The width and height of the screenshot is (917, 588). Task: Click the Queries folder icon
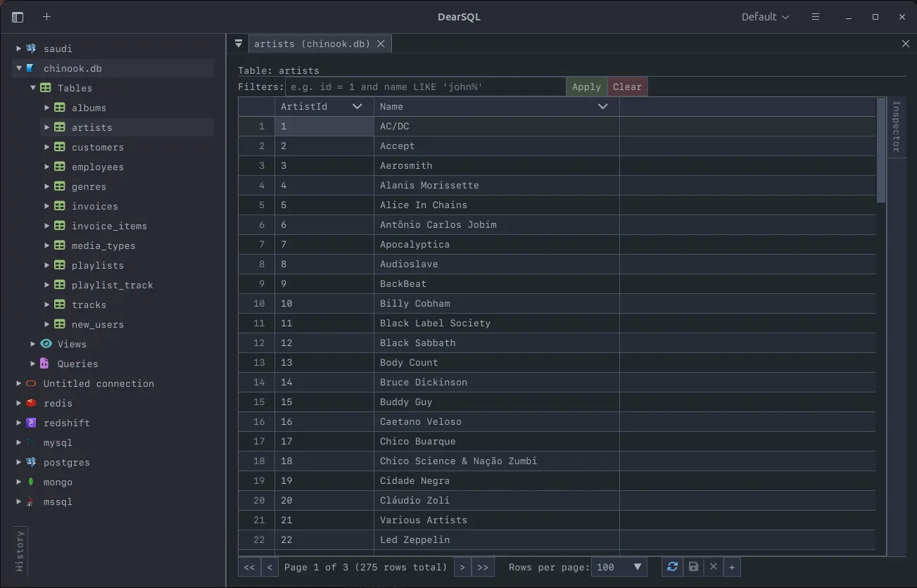click(x=45, y=364)
